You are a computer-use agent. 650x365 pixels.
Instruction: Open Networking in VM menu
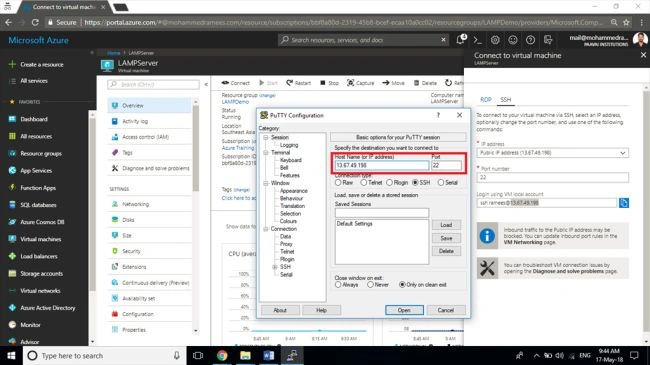pos(150,204)
